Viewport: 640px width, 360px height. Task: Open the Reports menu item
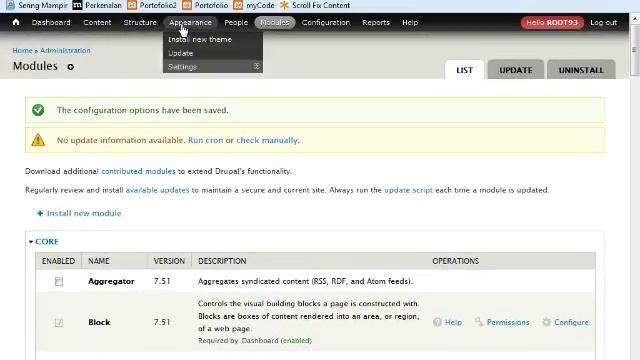tap(376, 22)
